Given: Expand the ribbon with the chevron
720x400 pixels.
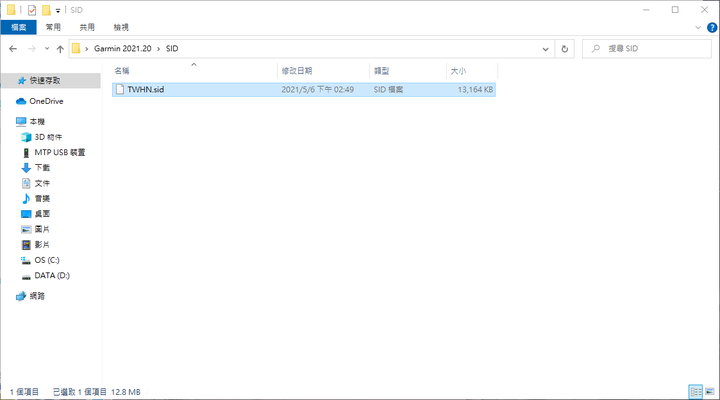Looking at the screenshot, I should 698,28.
